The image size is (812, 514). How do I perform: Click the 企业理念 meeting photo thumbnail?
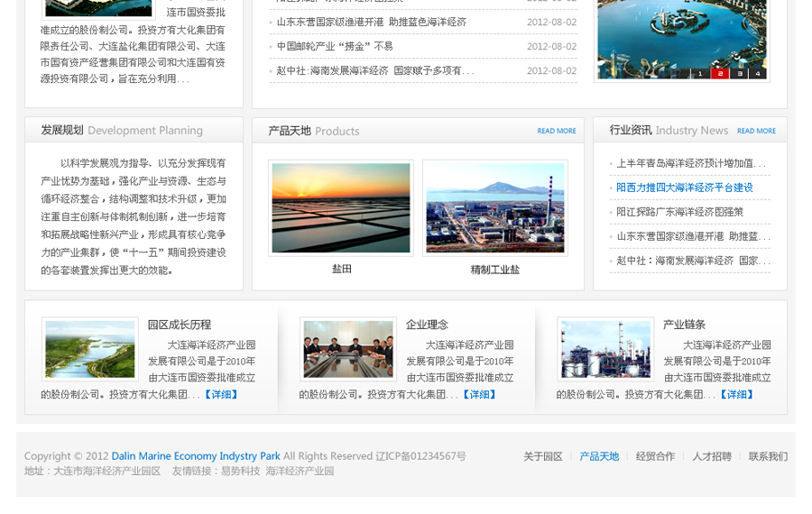click(348, 349)
